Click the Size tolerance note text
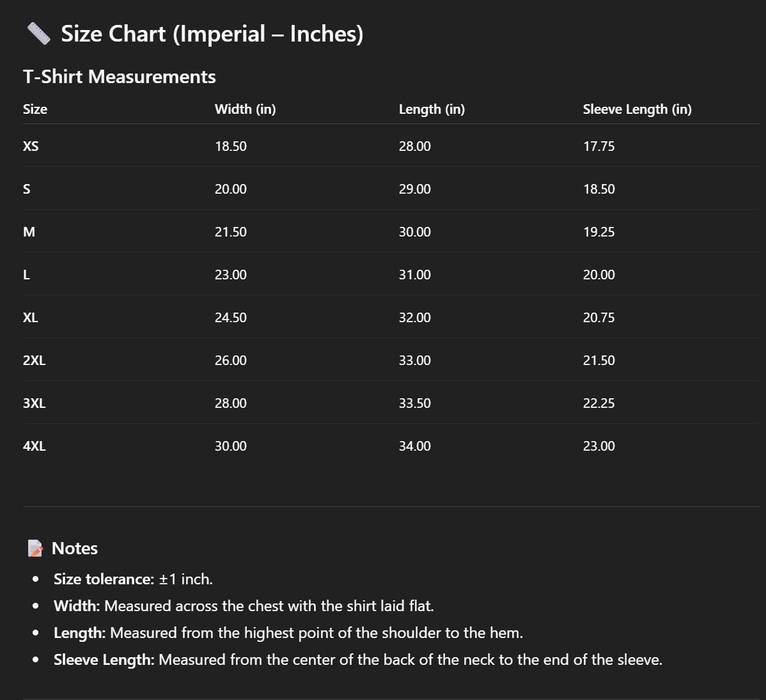 [x=133, y=579]
